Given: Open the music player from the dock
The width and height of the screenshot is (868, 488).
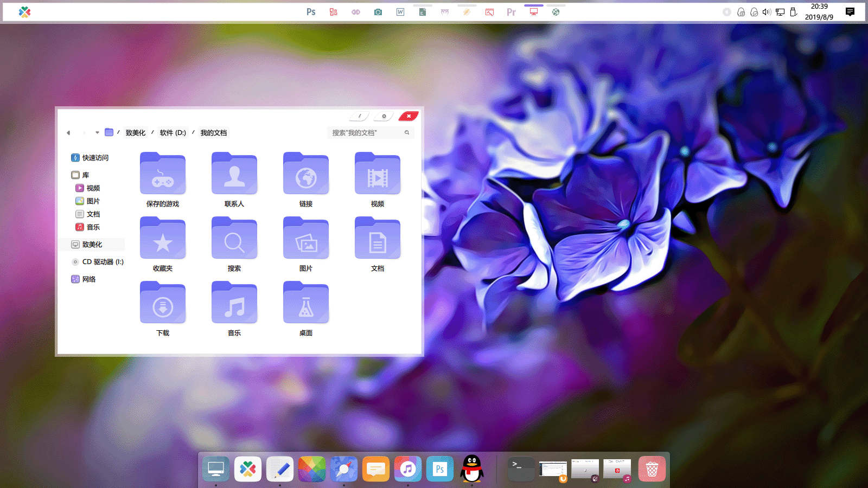Looking at the screenshot, I should [x=407, y=468].
